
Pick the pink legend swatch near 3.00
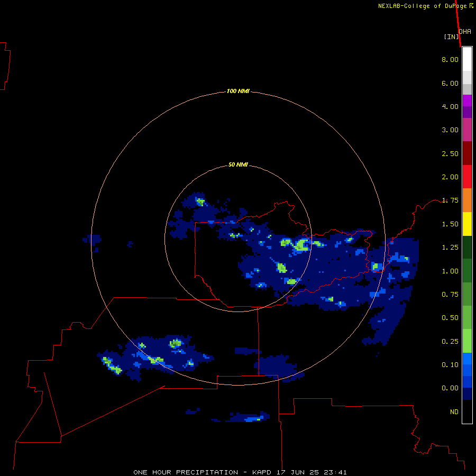(x=467, y=130)
